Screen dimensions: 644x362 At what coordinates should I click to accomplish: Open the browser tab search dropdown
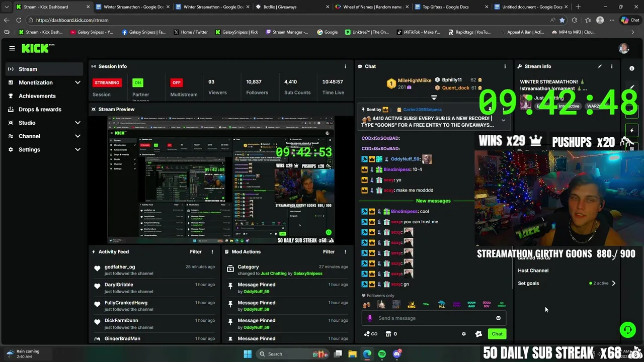pyautogui.click(x=7, y=7)
